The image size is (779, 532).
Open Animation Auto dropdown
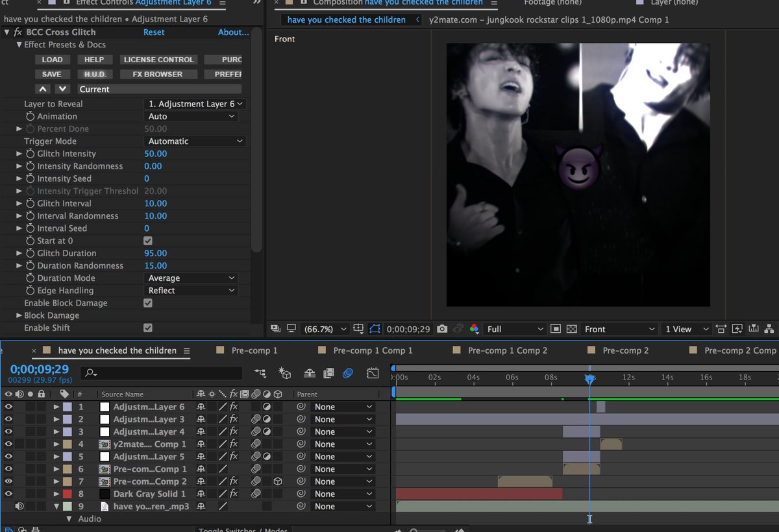[x=191, y=116]
